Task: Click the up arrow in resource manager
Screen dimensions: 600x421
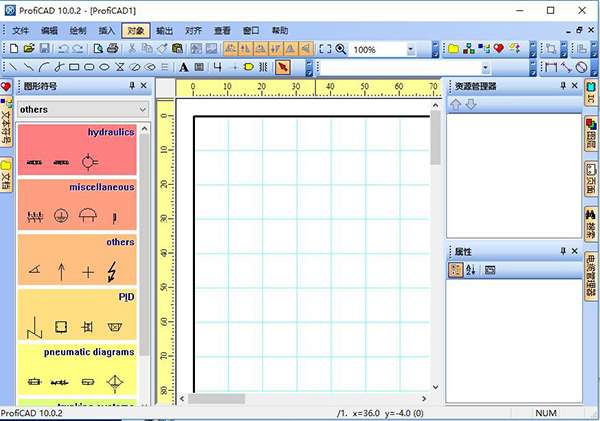Action: pos(455,104)
